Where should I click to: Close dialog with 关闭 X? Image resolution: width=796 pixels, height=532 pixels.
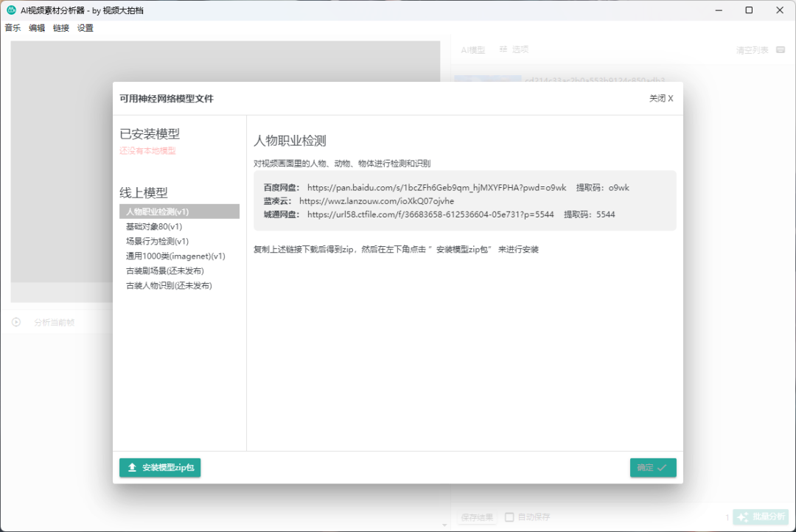[x=661, y=99]
